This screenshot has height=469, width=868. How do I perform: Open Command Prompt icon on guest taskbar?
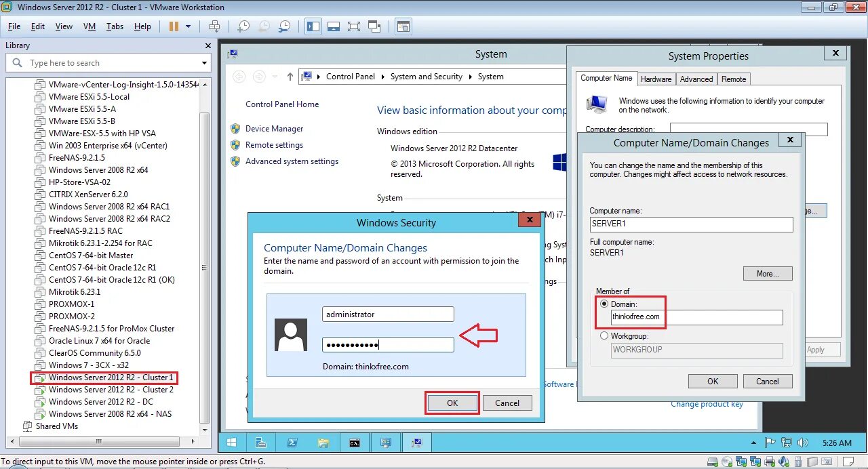point(355,443)
